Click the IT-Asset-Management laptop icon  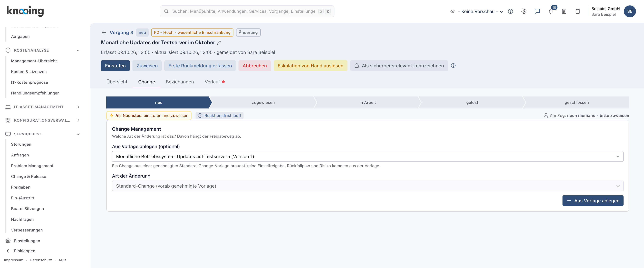pos(8,107)
